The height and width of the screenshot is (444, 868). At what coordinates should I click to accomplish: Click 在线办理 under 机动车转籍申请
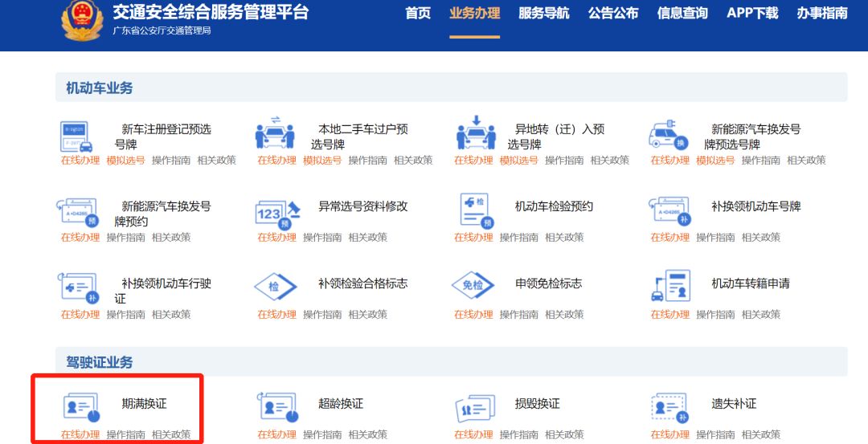pos(669,315)
